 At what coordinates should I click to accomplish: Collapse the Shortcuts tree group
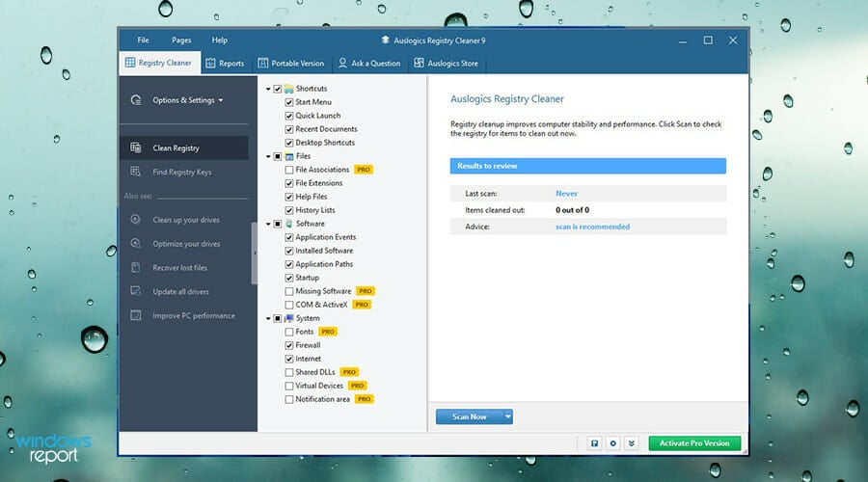point(268,89)
